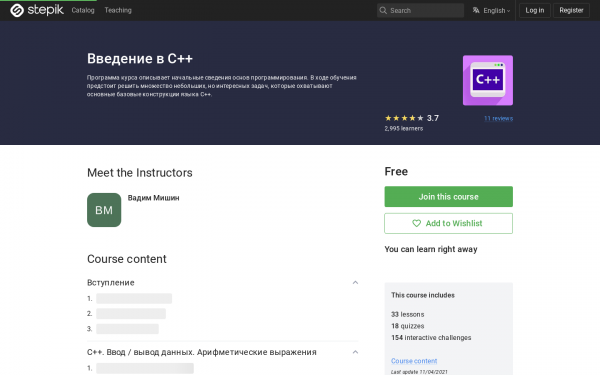Click the search magnifier icon
600x375 pixels.
pyautogui.click(x=383, y=10)
